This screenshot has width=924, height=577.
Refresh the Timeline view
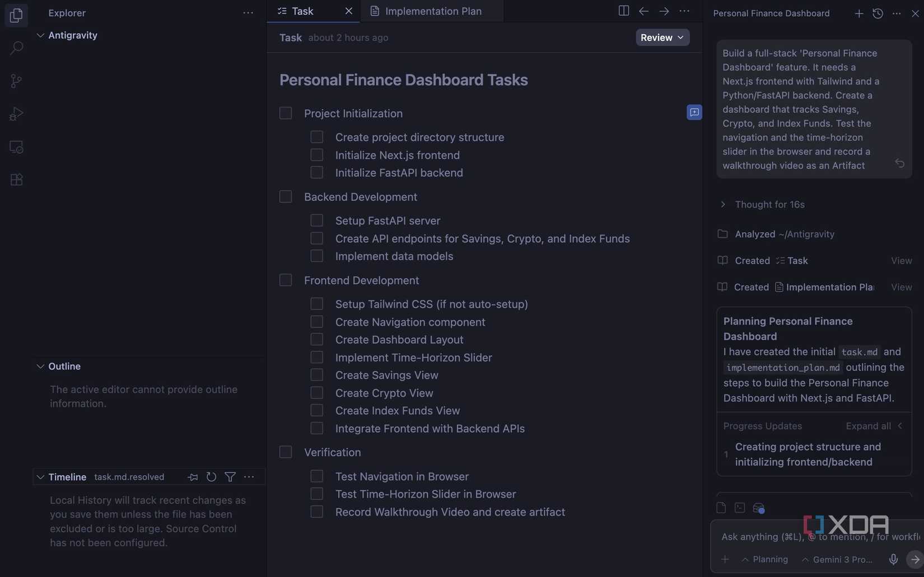(211, 477)
